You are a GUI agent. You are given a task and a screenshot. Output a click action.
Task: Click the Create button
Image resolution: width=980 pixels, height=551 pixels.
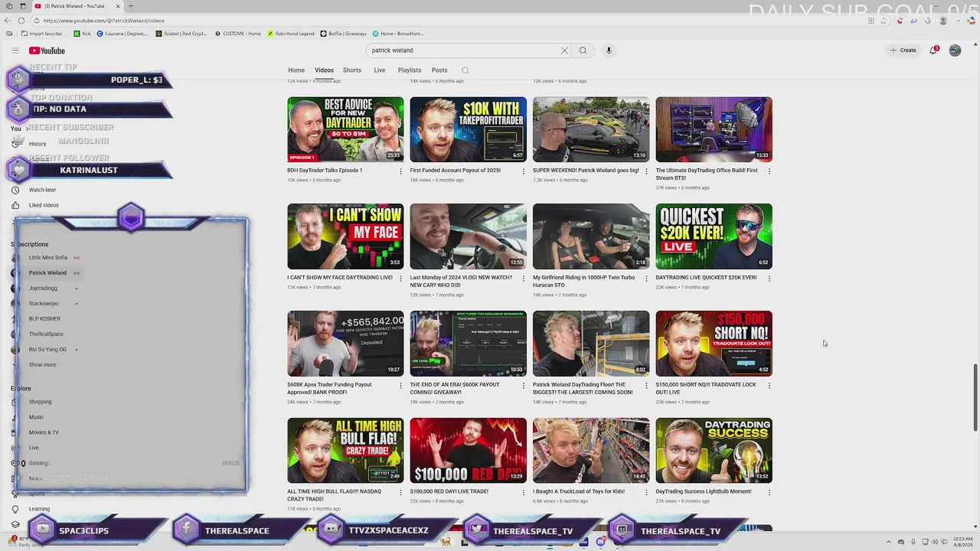pos(903,51)
